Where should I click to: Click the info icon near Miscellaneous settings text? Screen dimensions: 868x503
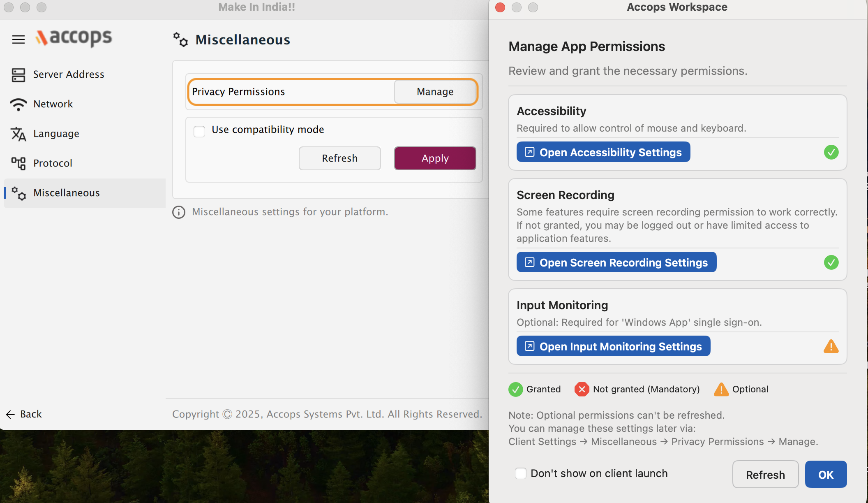(179, 212)
